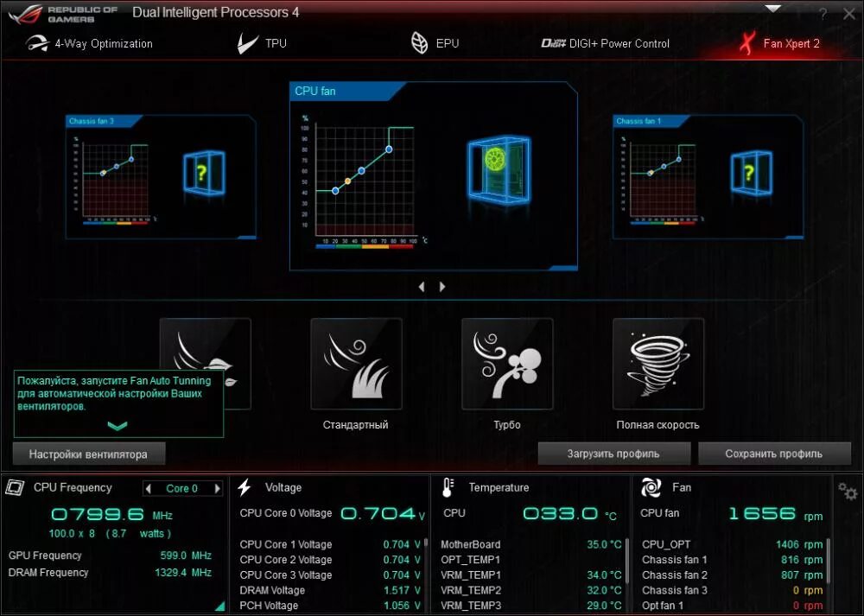The height and width of the screenshot is (616, 864).
Task: Click the DRAM Frequency row
Action: (x=110, y=573)
